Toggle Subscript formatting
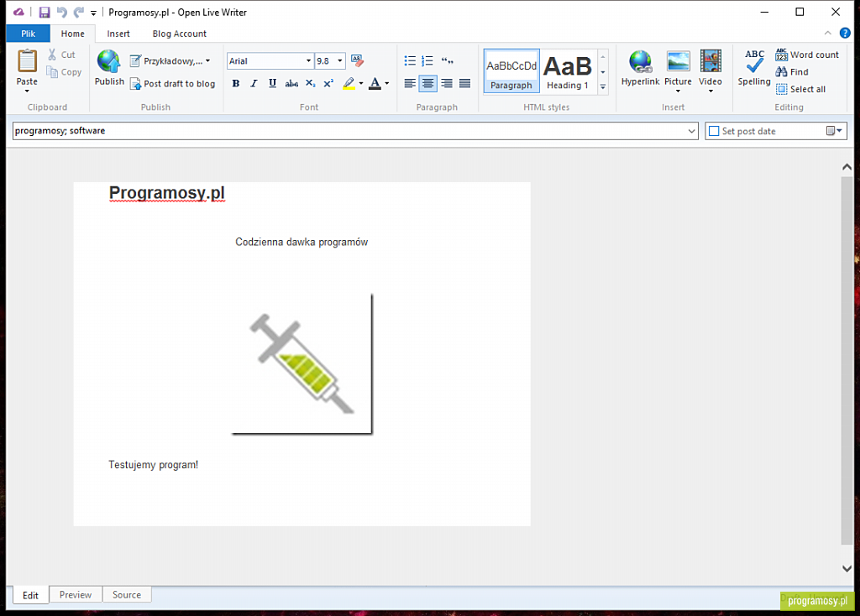 [311, 83]
